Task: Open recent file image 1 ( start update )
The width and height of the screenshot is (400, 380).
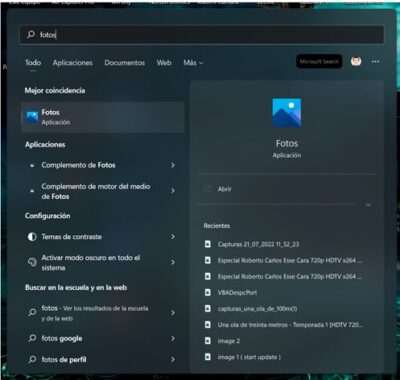Action: click(x=249, y=357)
